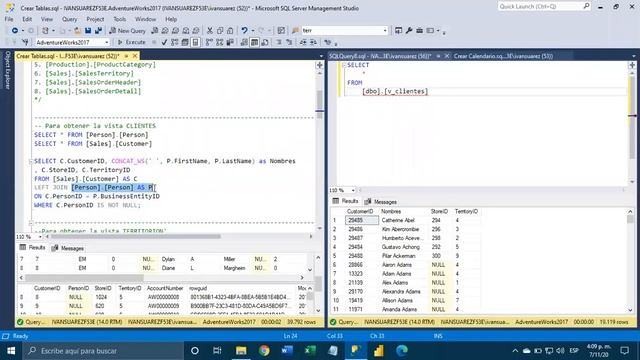Open the File menu
Viewport: 640px width, 360px height.
click(9, 19)
